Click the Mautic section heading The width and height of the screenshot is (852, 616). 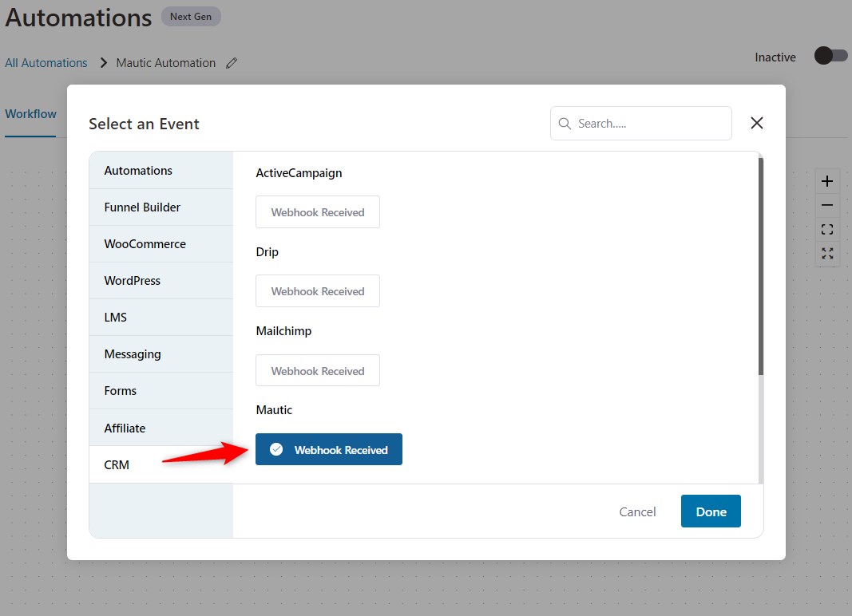pos(274,410)
